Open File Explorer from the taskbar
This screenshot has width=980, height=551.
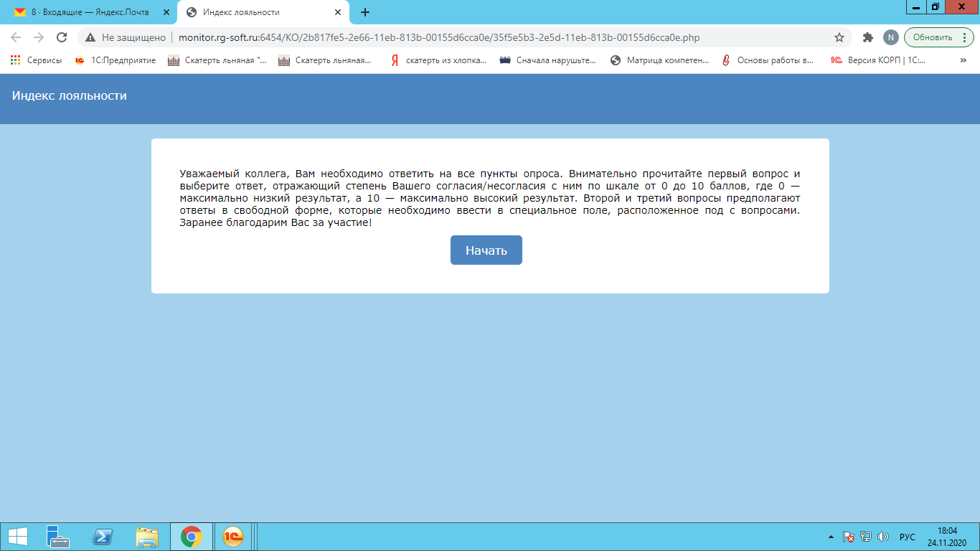(147, 537)
